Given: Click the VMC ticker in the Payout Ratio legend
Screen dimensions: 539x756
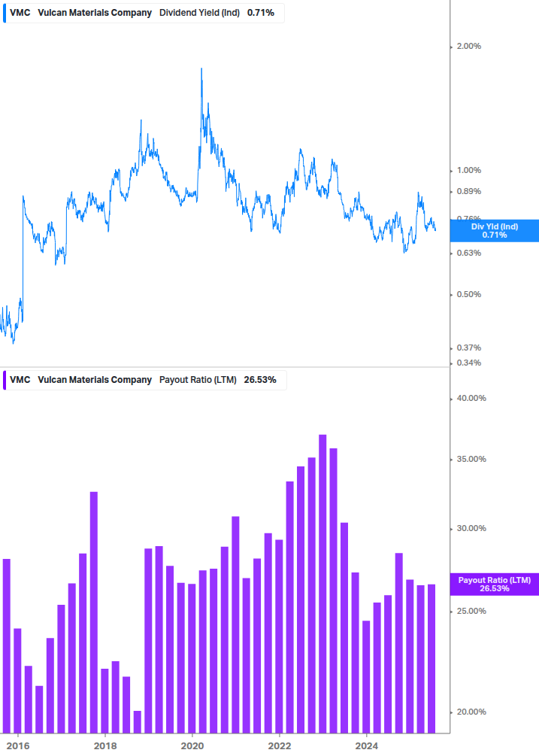Looking at the screenshot, I should click(20, 380).
